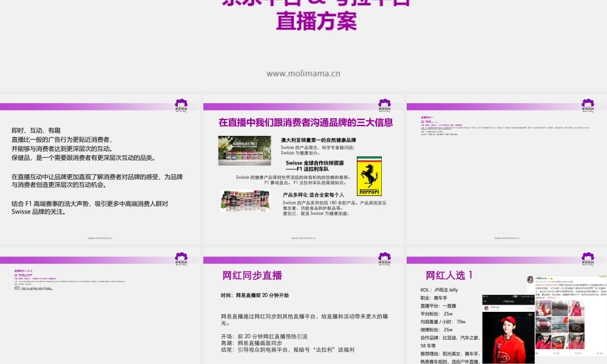Click the comment icon under the Weibo post

click(x=576, y=352)
